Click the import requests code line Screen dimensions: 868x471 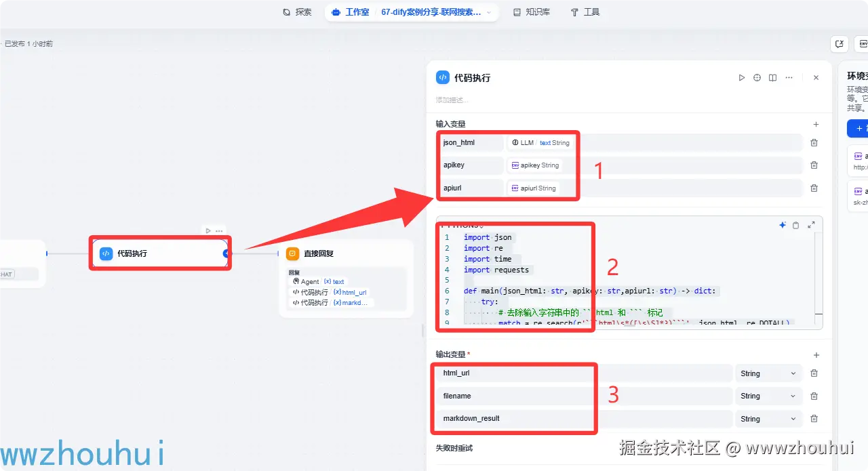[496, 270]
